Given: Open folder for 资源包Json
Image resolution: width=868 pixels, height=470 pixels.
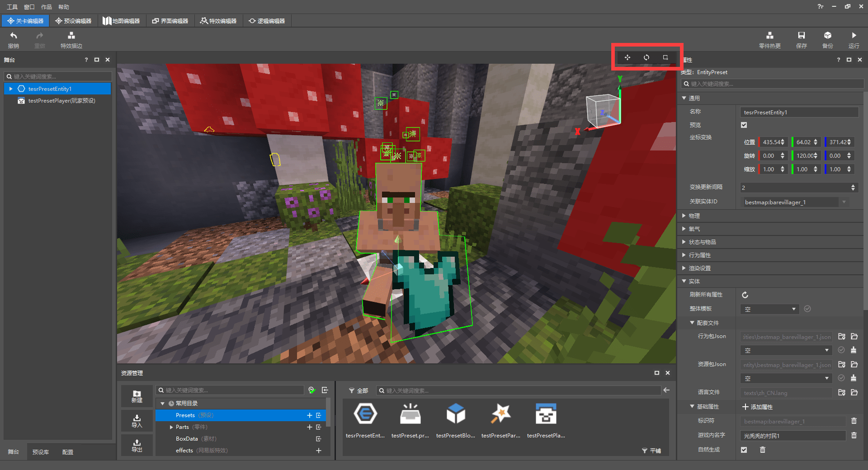Looking at the screenshot, I should coord(854,365).
